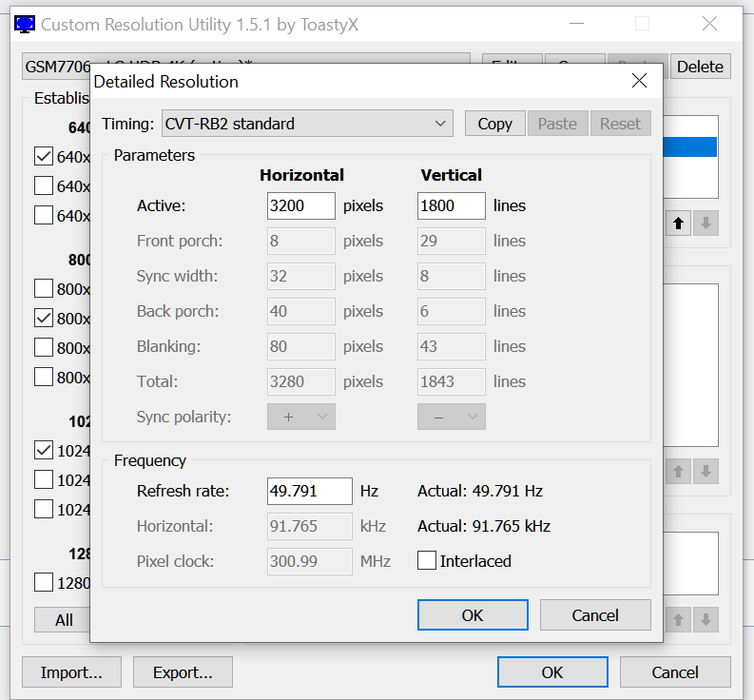Click the Export... button
This screenshot has width=754, height=700.
(x=183, y=672)
